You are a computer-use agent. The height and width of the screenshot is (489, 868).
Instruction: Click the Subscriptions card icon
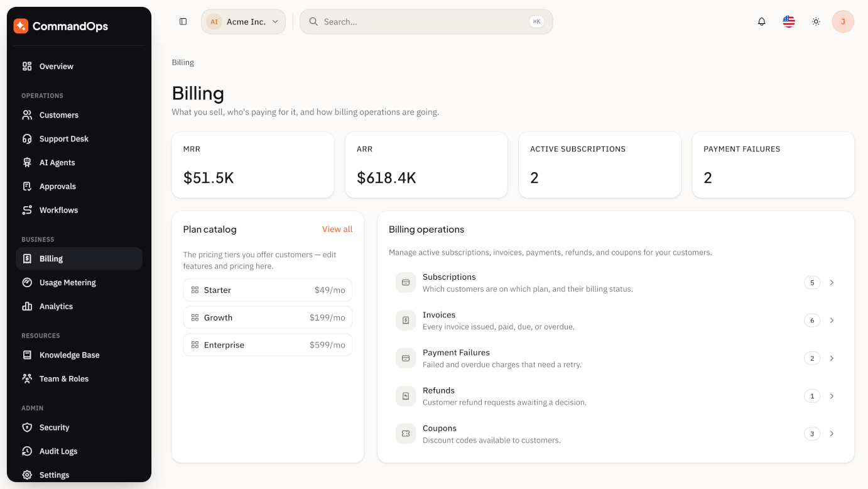[x=406, y=283]
